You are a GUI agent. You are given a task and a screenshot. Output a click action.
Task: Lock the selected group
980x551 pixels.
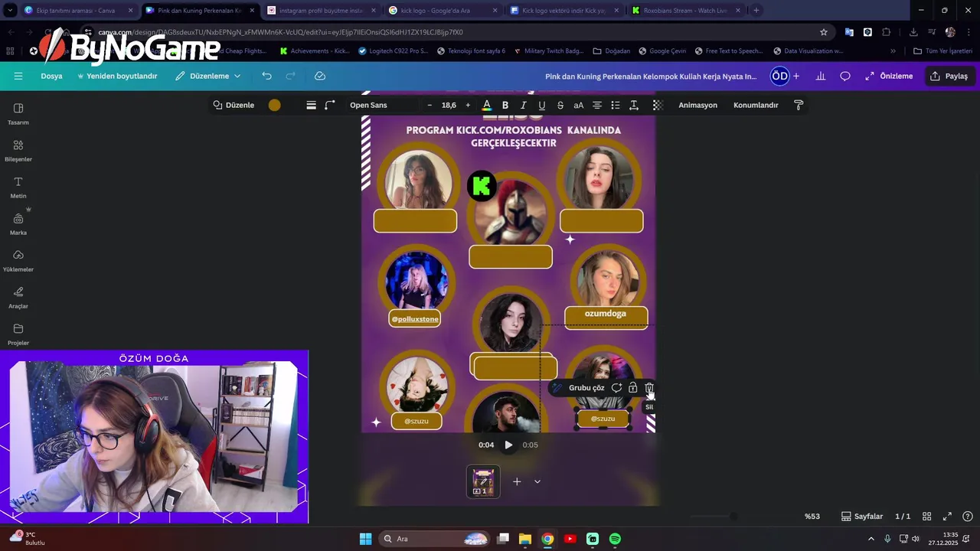(632, 388)
